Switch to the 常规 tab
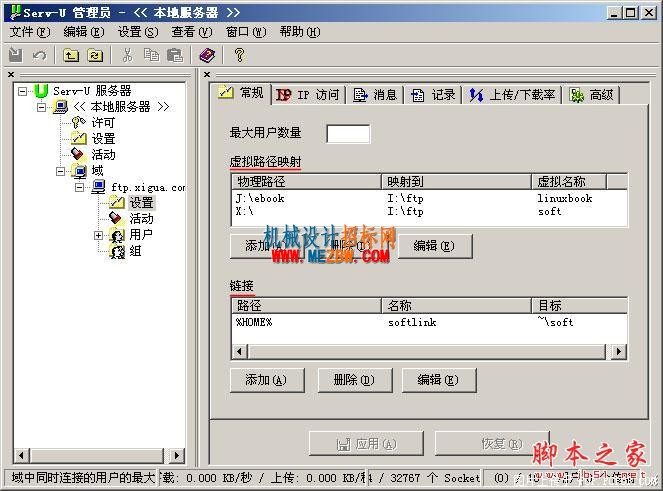The width and height of the screenshot is (663, 491). 241,93
